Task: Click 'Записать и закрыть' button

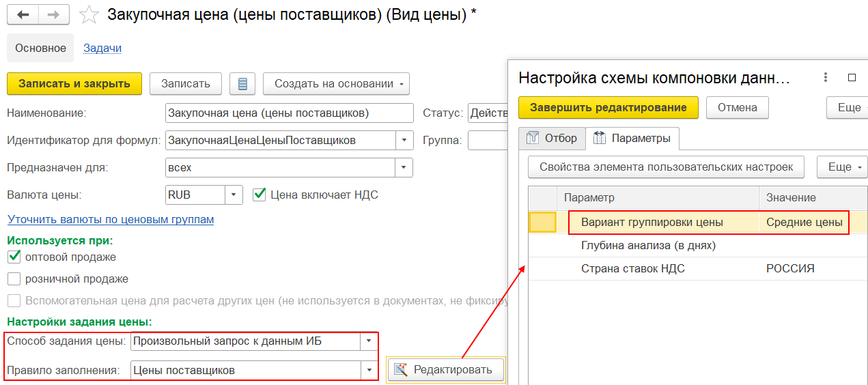Action: click(x=74, y=84)
